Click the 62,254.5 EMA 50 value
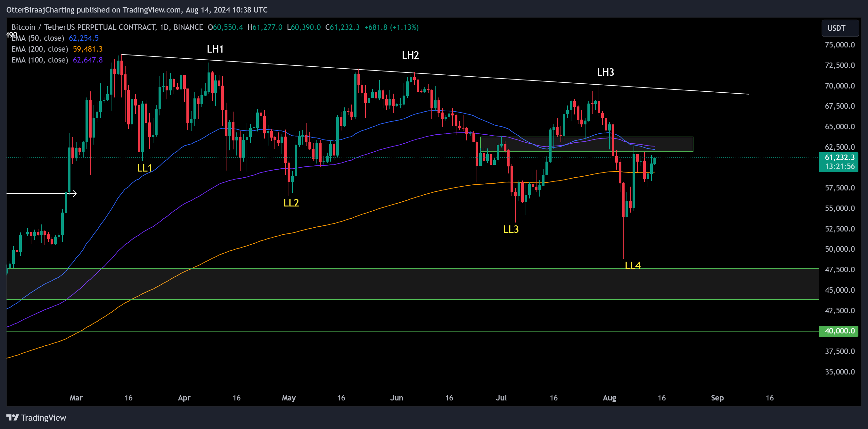This screenshot has width=868, height=429. click(x=84, y=38)
